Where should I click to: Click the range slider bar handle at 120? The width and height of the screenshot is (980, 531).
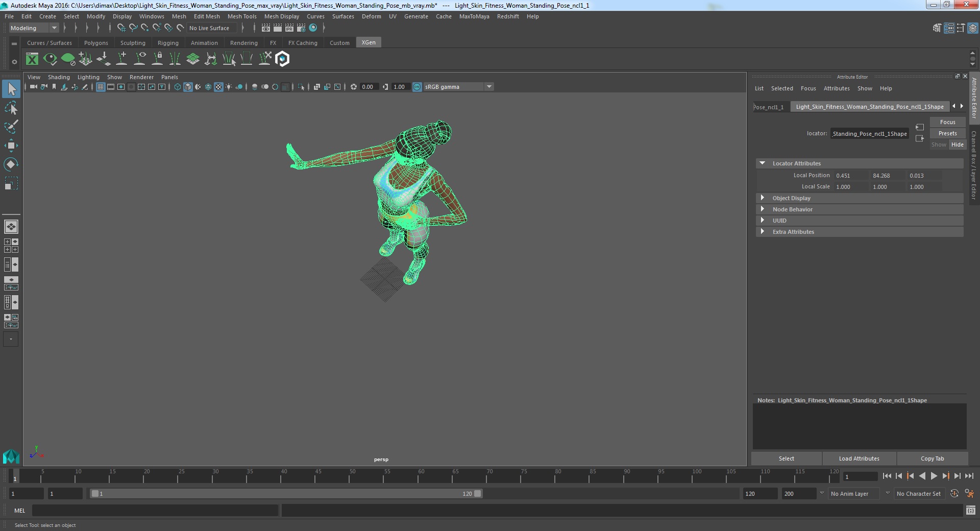(477, 494)
